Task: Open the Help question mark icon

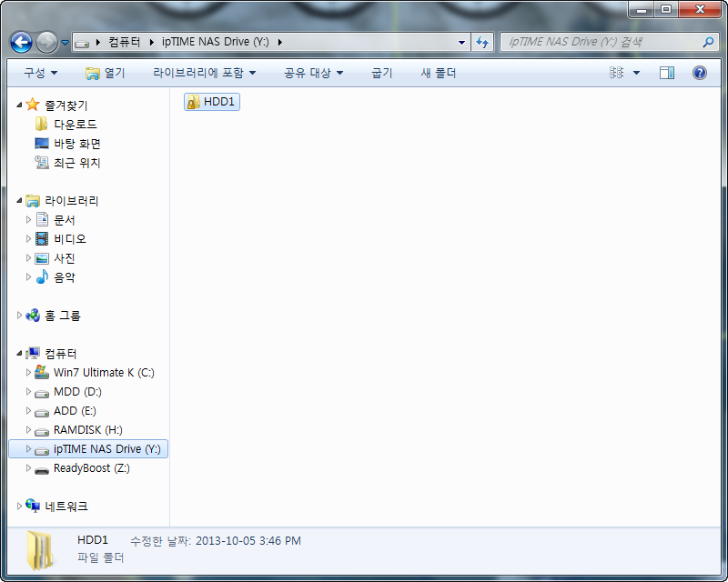Action: (699, 73)
